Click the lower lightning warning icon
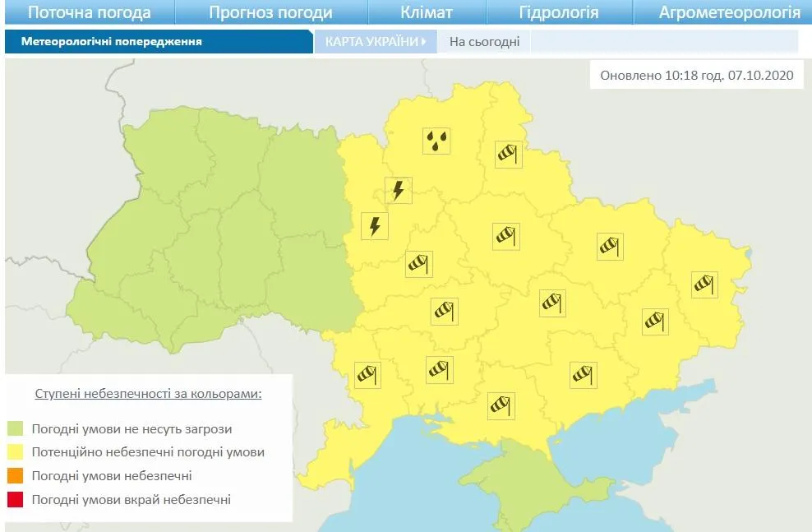The width and height of the screenshot is (812, 532). pos(374,224)
